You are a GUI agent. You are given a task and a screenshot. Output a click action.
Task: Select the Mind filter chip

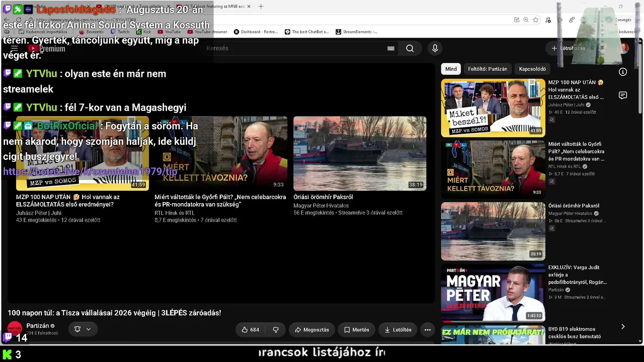[x=451, y=69]
